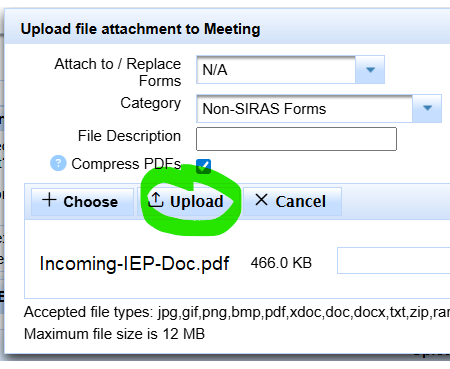
Task: Click the blue question mark help icon
Action: 58,163
